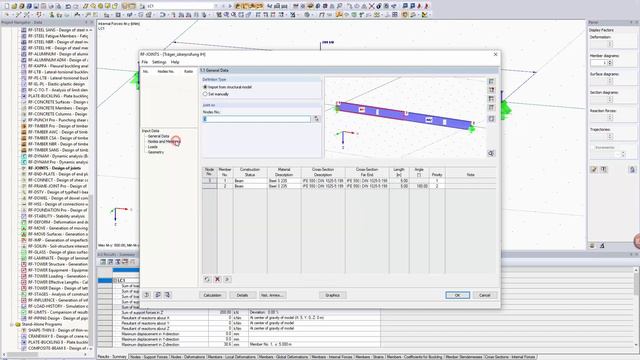Image resolution: width=640 pixels, height=360 pixels.
Task: Adjust the Trajectories stepper
Action: pyautogui.click(x=610, y=136)
